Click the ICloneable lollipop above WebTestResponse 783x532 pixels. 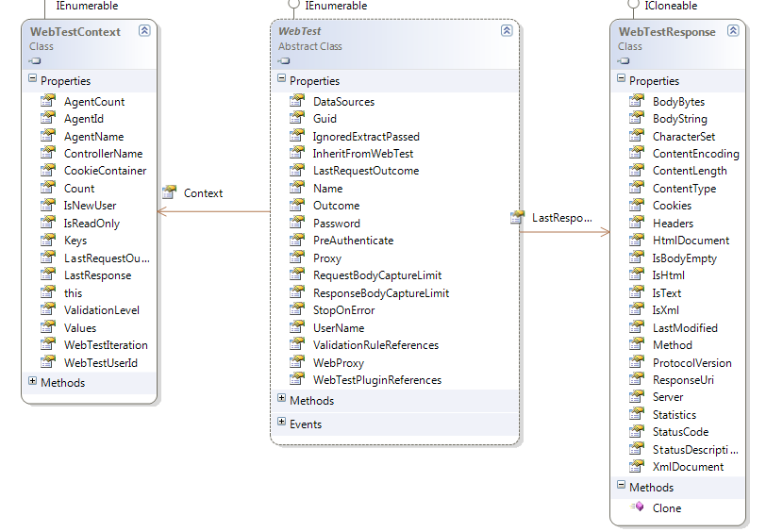633,5
